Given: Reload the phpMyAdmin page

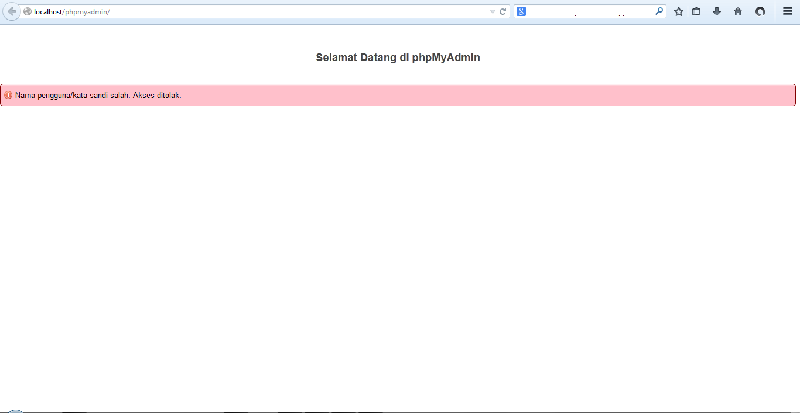Looking at the screenshot, I should point(503,12).
